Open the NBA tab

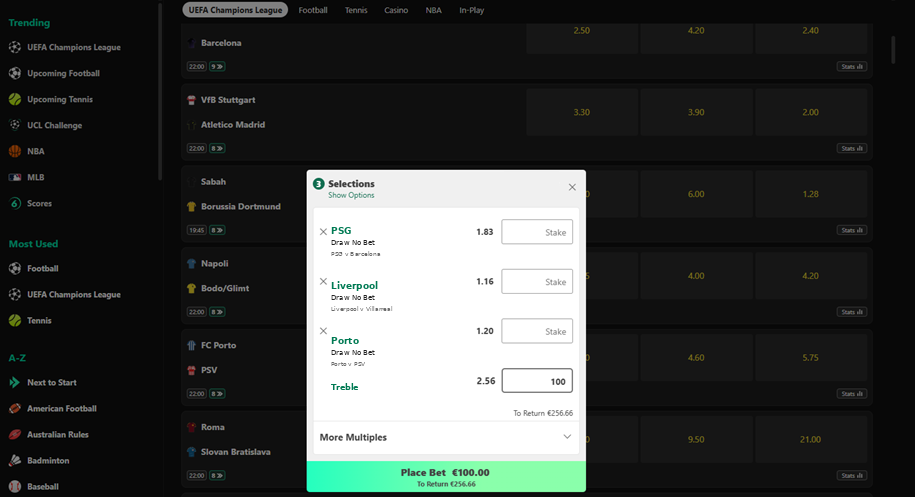(x=434, y=10)
